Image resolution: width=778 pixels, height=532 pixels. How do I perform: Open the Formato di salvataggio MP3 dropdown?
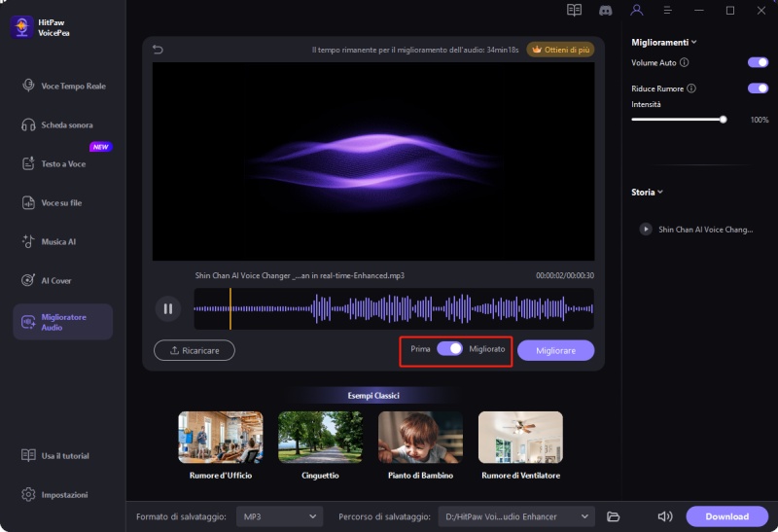[x=280, y=516]
